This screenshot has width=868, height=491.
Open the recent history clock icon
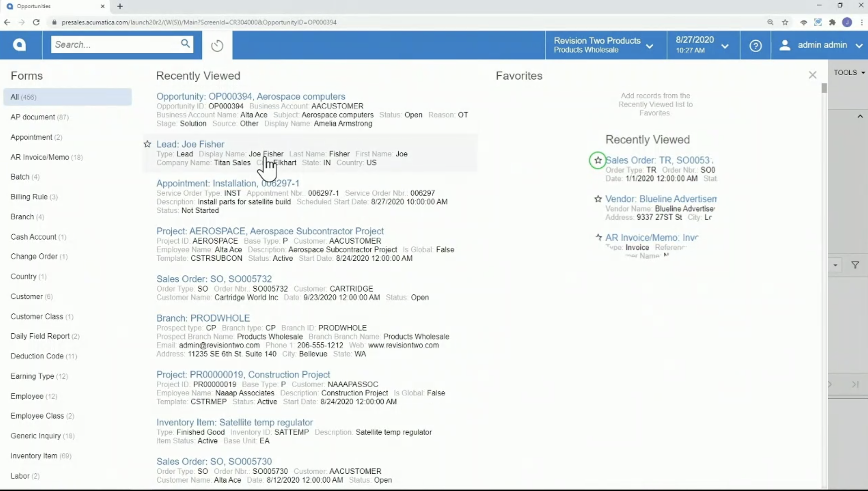click(217, 45)
